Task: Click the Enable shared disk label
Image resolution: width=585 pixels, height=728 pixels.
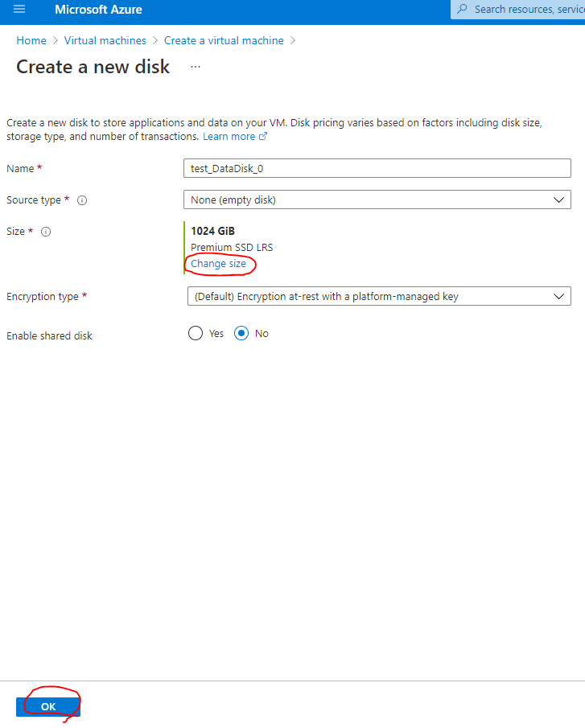Action: tap(49, 335)
